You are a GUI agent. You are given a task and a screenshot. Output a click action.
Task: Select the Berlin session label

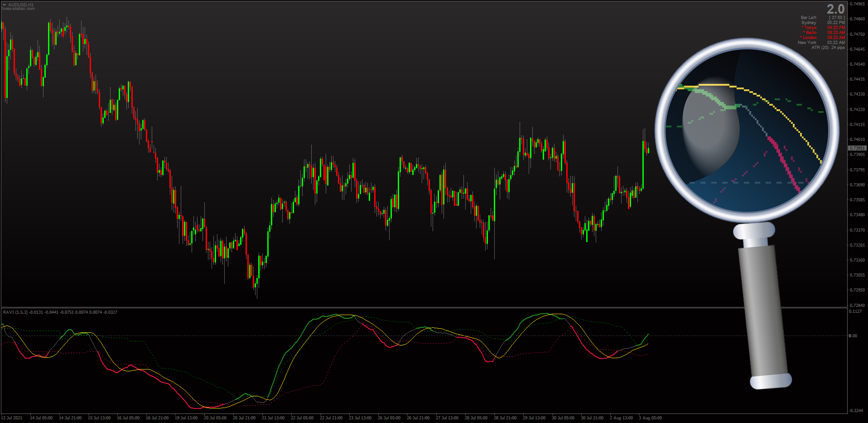pyautogui.click(x=810, y=33)
